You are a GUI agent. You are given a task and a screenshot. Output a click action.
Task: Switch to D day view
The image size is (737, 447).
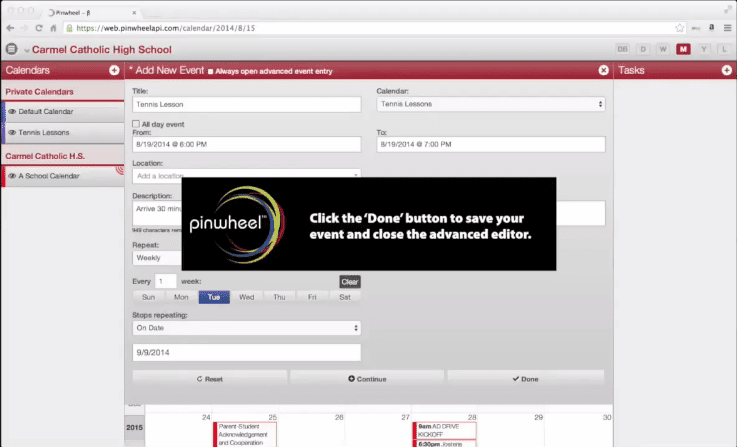point(643,49)
